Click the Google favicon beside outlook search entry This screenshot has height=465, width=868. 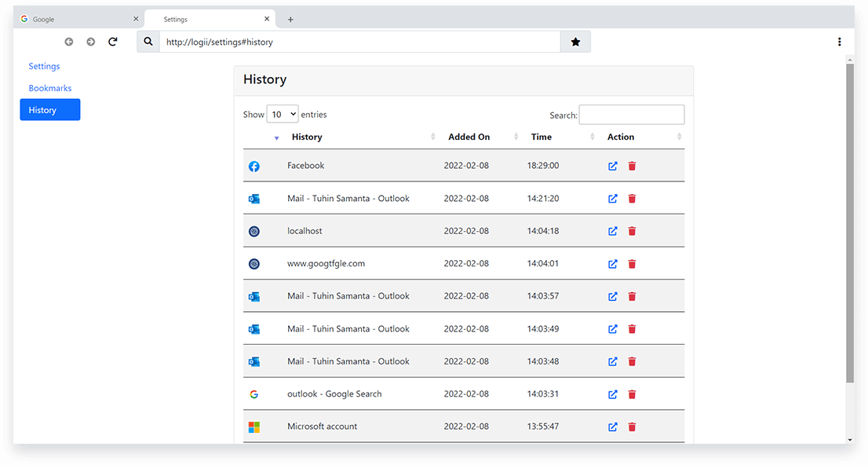pyautogui.click(x=253, y=394)
